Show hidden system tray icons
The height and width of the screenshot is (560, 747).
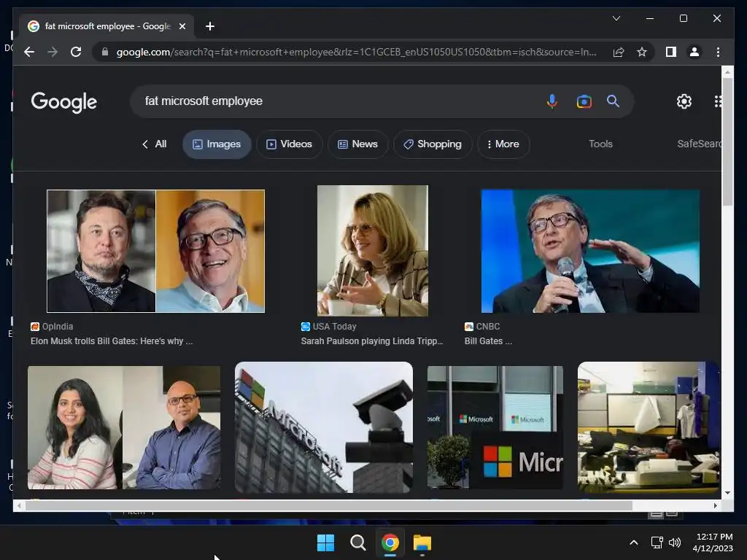click(634, 542)
